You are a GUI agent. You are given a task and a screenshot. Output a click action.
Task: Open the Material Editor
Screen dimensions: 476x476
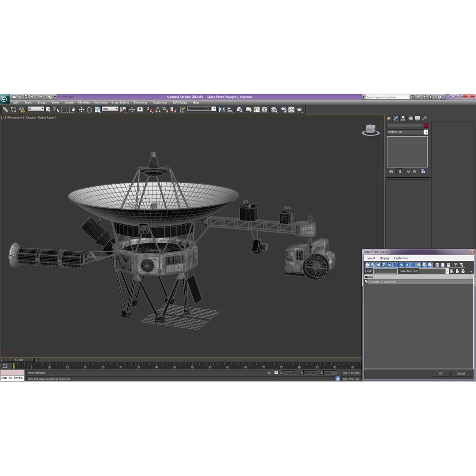click(274, 110)
